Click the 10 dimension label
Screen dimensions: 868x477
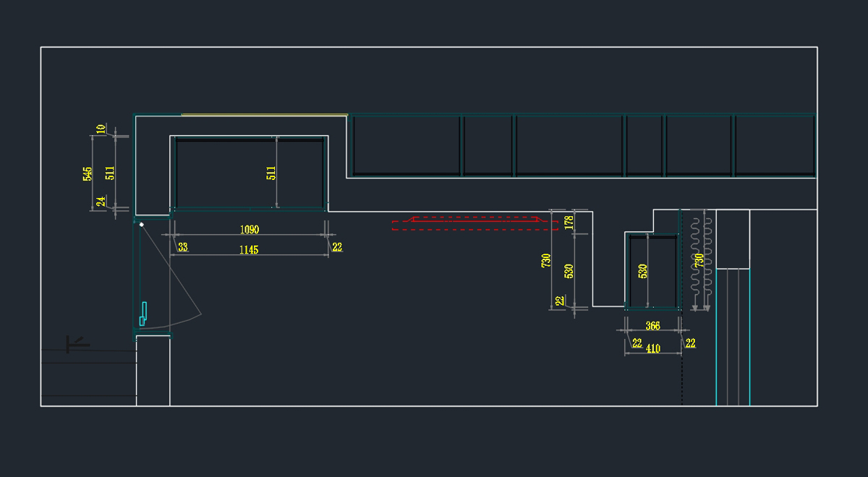point(101,129)
